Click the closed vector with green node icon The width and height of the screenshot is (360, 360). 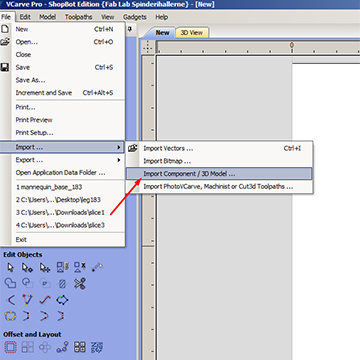pos(62,300)
